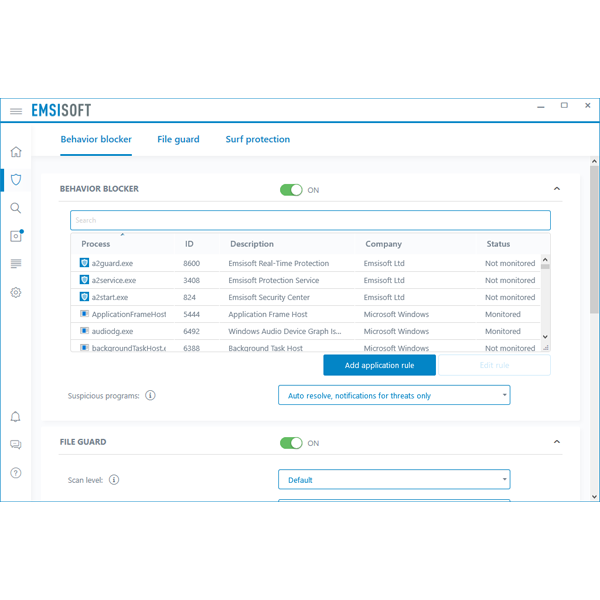Sort the list by Process column
600x600 pixels.
pyautogui.click(x=96, y=244)
